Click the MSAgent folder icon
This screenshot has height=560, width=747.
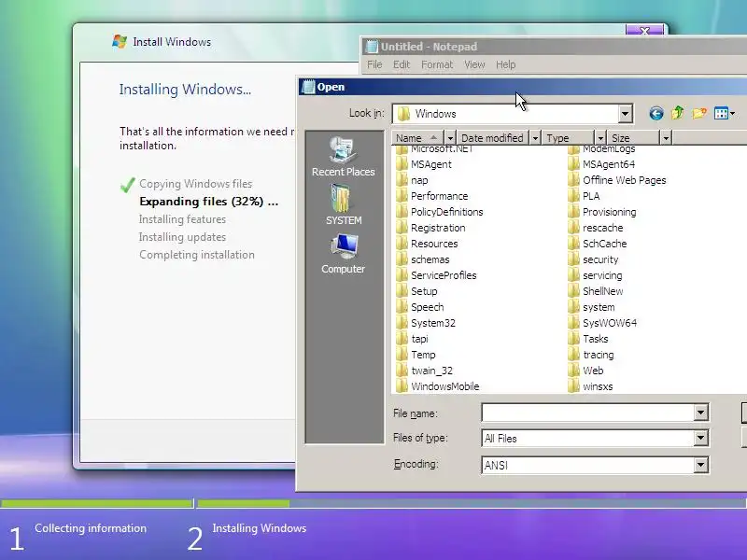coord(402,164)
